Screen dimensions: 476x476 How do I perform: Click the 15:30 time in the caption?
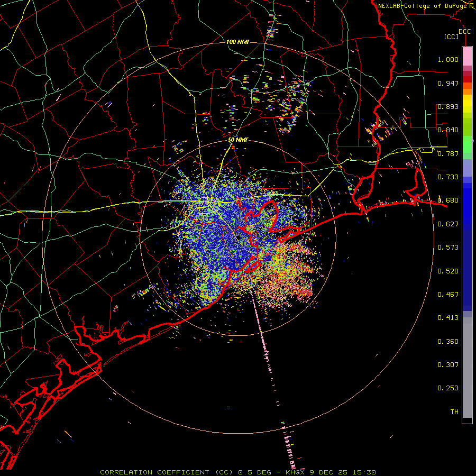tap(364, 472)
